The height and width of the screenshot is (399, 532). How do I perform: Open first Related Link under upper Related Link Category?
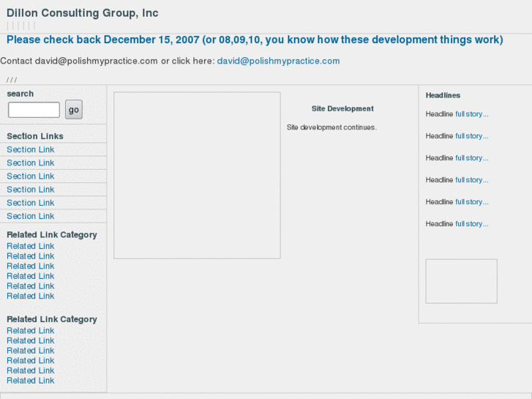coord(31,246)
